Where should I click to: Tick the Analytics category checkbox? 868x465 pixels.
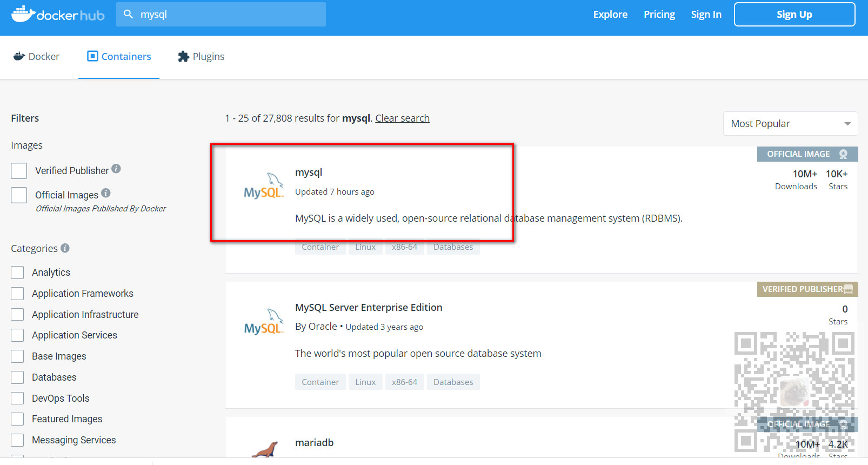17,272
